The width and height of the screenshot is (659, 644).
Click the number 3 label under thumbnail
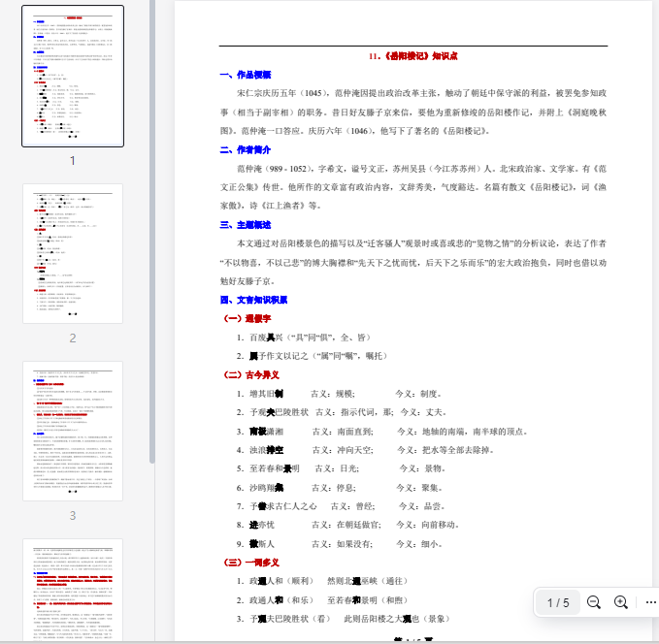pyautogui.click(x=73, y=516)
